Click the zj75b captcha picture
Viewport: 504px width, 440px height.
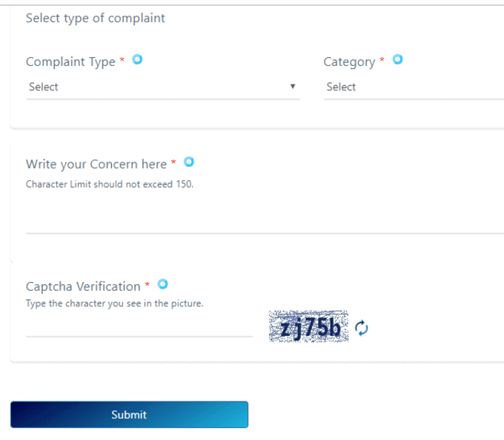pos(308,326)
